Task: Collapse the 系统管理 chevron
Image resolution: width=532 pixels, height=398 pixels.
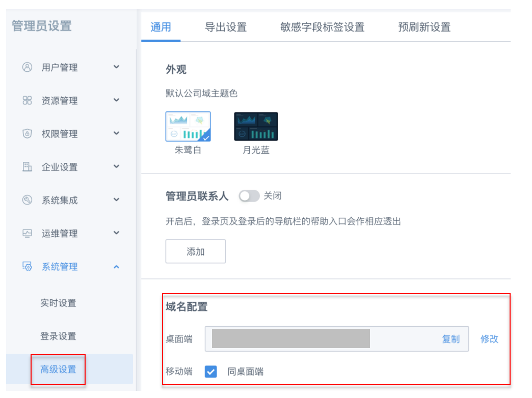Action: click(x=116, y=267)
